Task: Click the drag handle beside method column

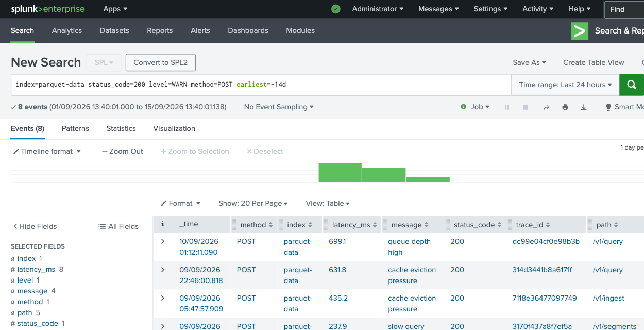Action: [x=235, y=225]
